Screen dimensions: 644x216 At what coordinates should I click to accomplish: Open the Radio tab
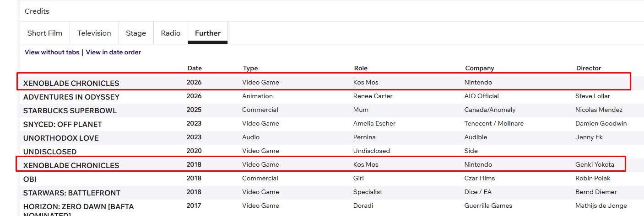click(x=171, y=33)
